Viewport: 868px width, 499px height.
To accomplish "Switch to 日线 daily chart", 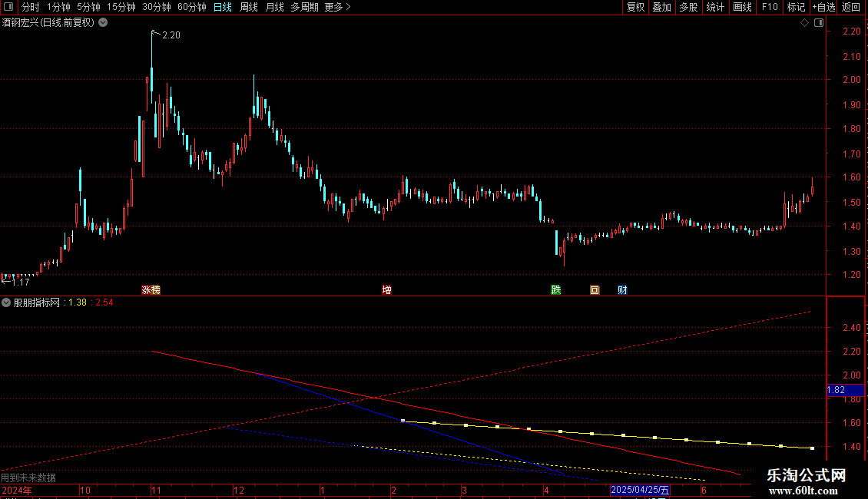I will (223, 7).
